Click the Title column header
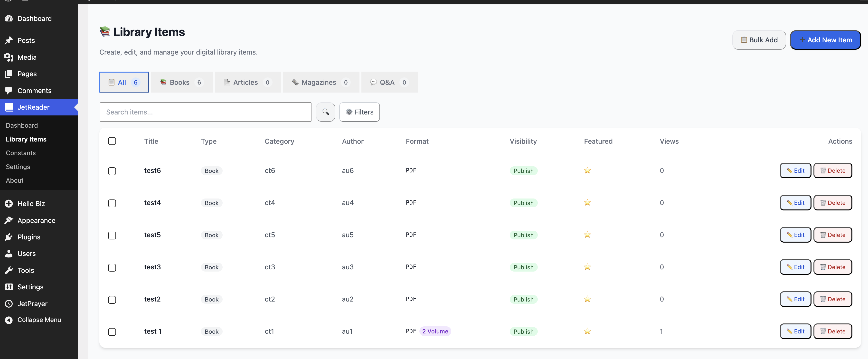Screen dimensions: 868x359 151,141
